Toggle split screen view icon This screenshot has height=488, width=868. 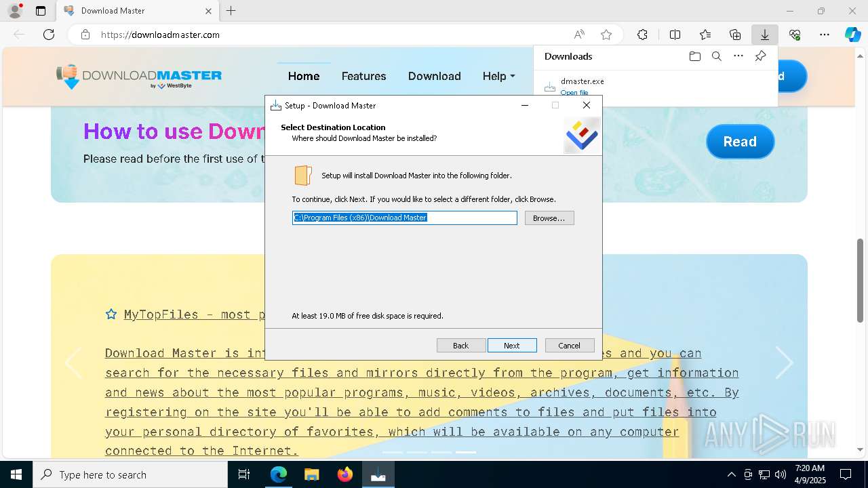675,35
